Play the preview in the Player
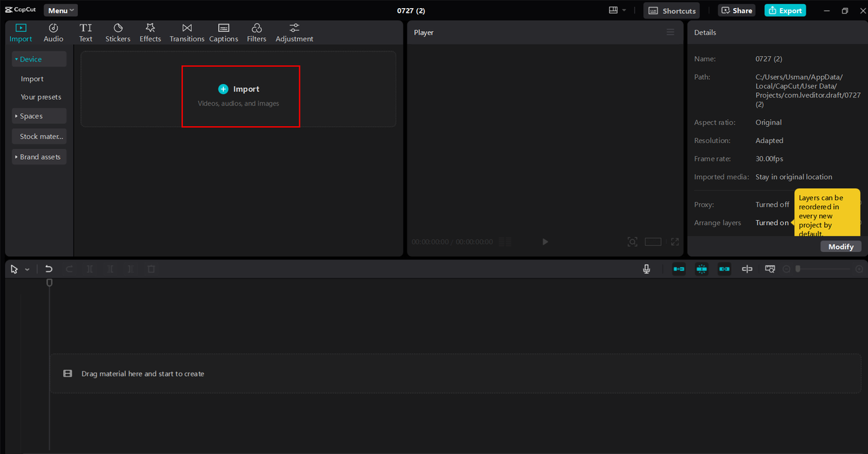Image resolution: width=868 pixels, height=454 pixels. (x=545, y=242)
